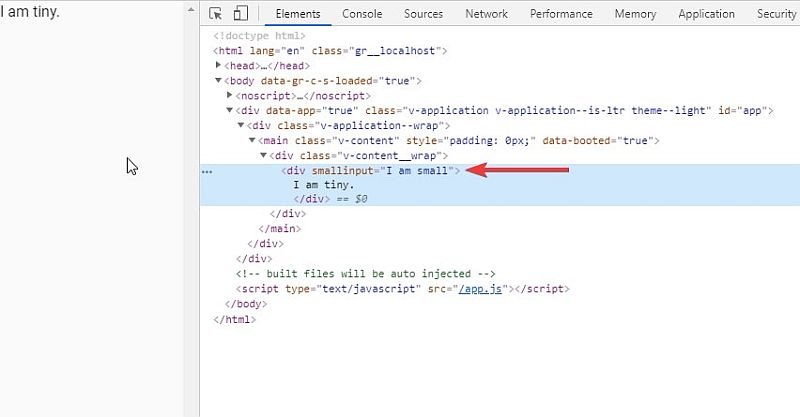Select the html lang="en" element row
Screen dimensions: 800x417
click(x=330, y=51)
